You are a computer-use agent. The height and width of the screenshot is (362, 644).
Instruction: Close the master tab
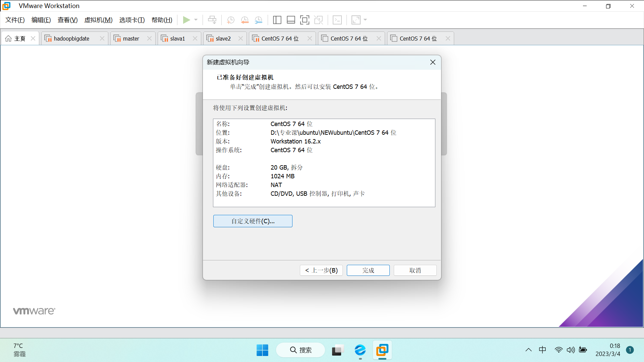point(149,39)
